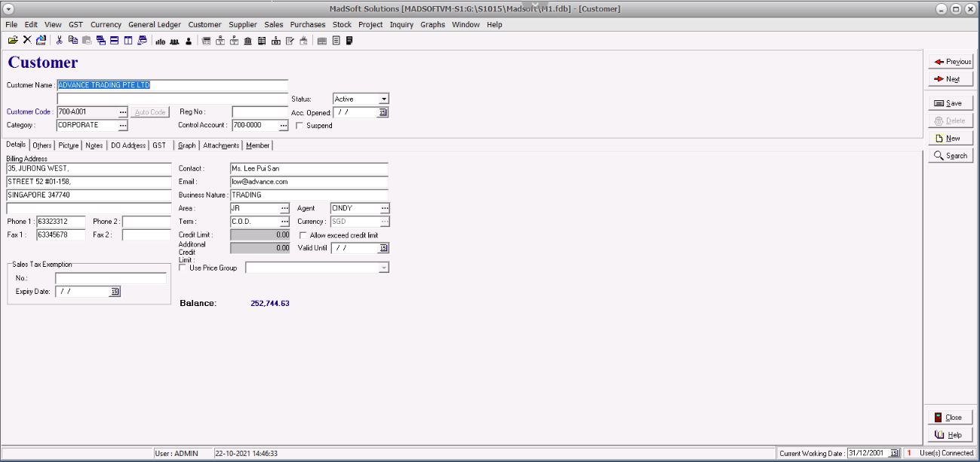Screen dimensions: 980x462
Task: Open the system menu button in the title bar
Action: 9,8
